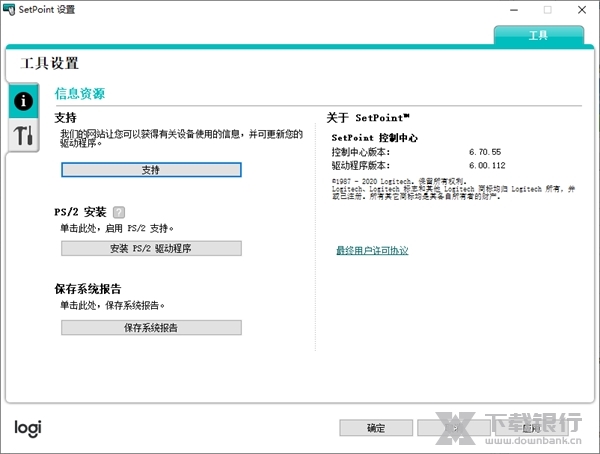Click 安装 PS/2 驱动程序 button
Image resolution: width=600 pixels, height=454 pixels.
pyautogui.click(x=151, y=248)
